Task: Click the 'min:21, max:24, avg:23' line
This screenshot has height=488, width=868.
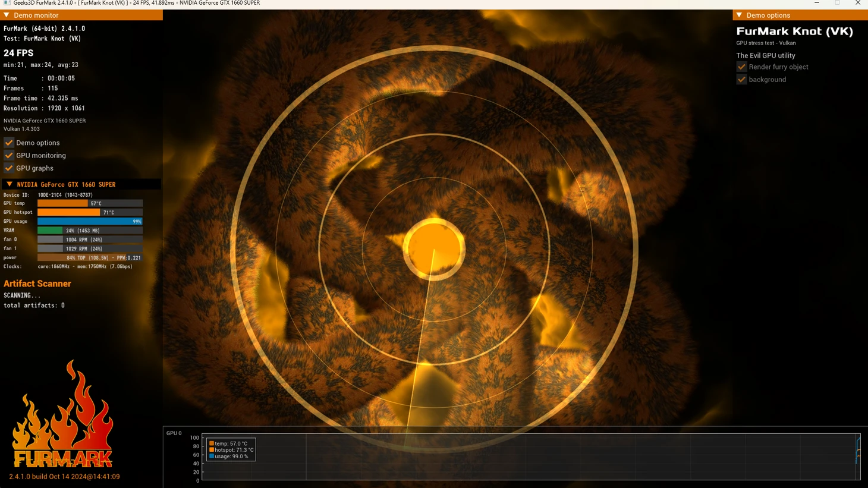Action: click(41, 65)
